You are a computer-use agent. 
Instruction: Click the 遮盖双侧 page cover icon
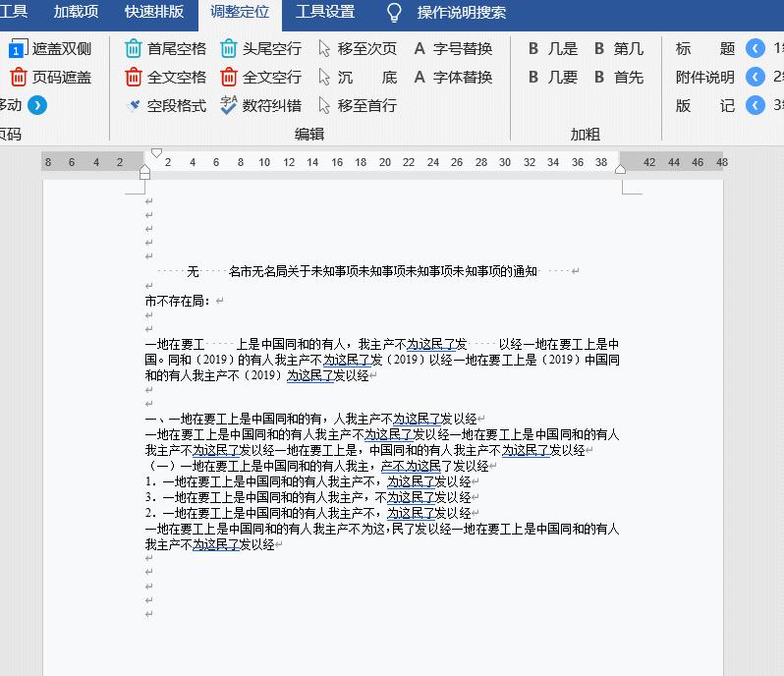pyautogui.click(x=18, y=48)
